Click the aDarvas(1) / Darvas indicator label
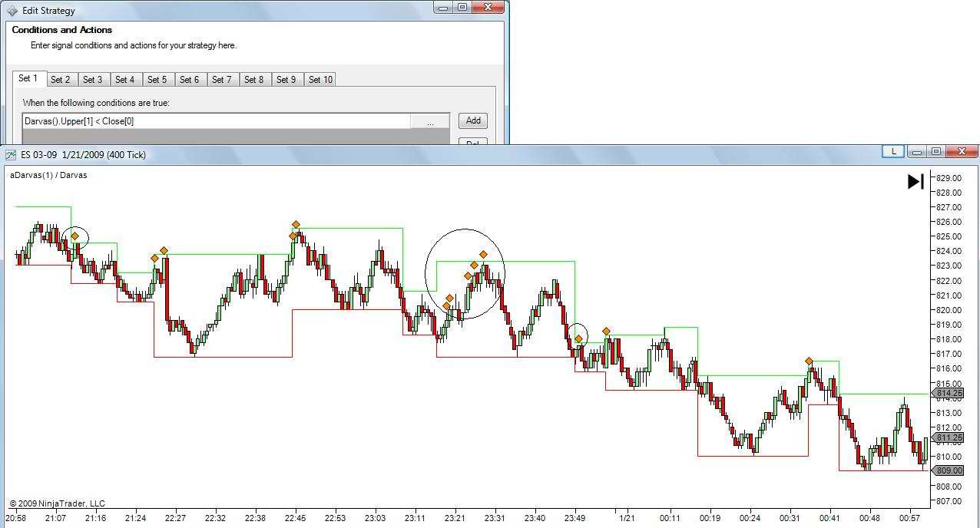 [48, 175]
